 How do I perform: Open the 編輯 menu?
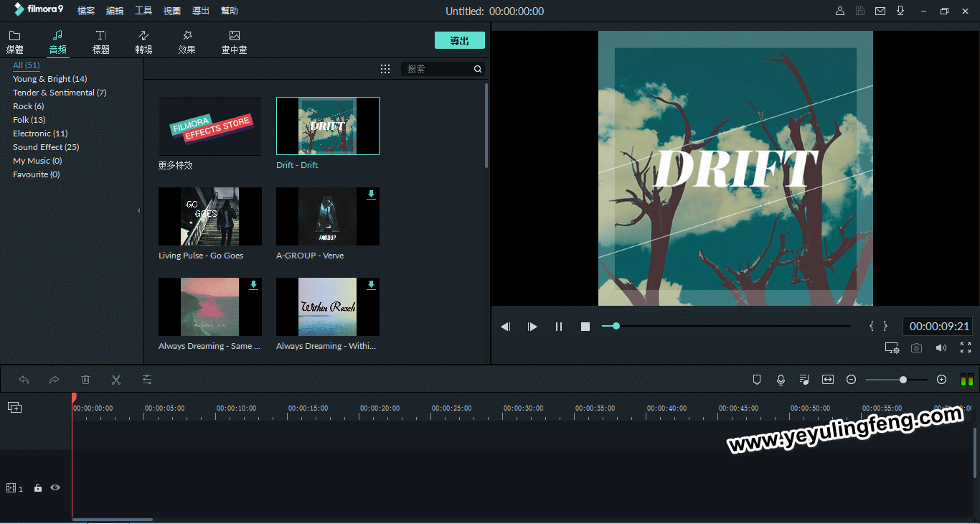(115, 11)
